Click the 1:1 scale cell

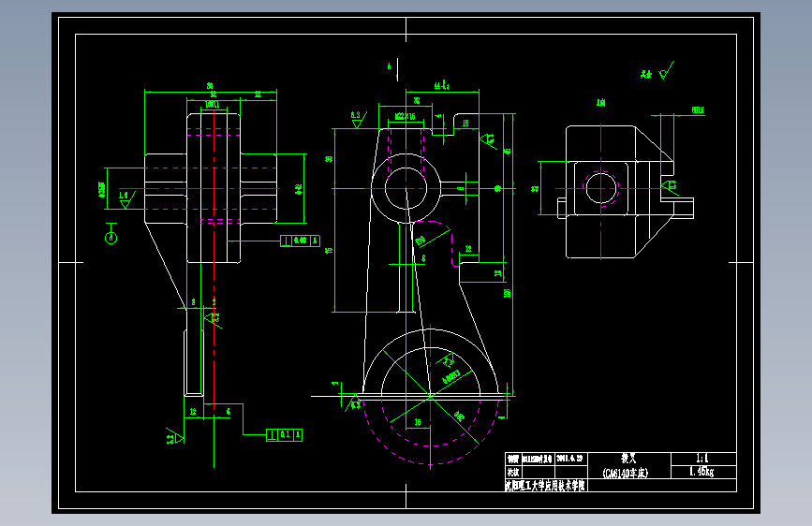click(x=702, y=459)
